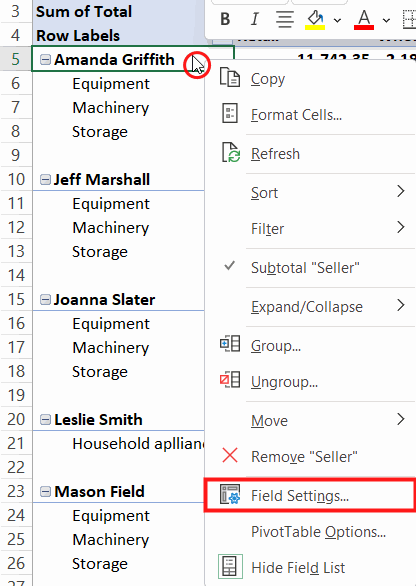The width and height of the screenshot is (416, 586).
Task: Collapse Jeff Marshall group
Action: 45,180
